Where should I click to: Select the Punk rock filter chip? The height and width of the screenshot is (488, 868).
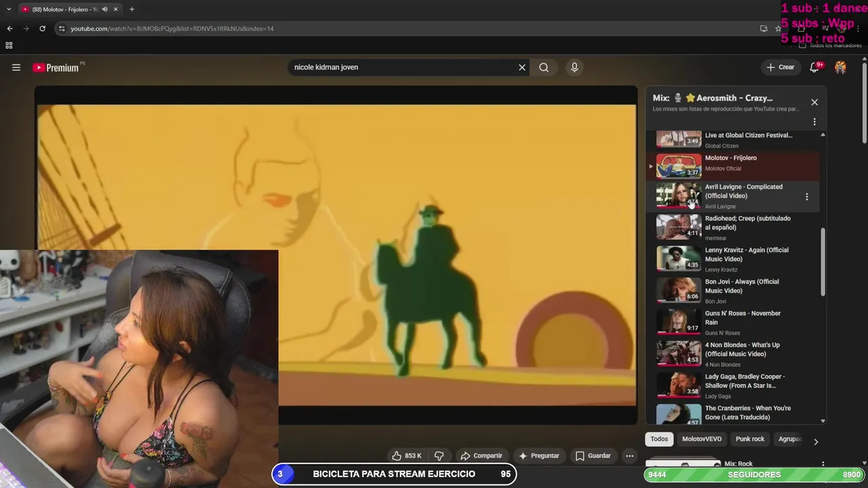750,439
